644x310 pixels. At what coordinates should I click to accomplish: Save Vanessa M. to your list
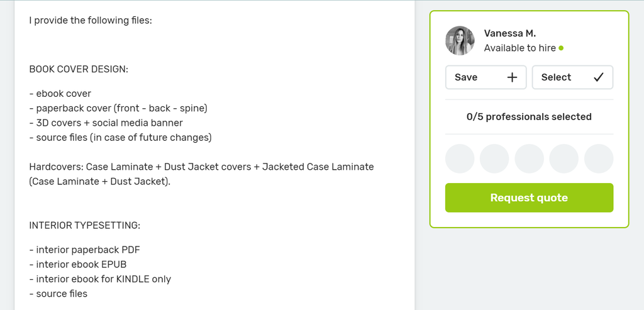(486, 77)
